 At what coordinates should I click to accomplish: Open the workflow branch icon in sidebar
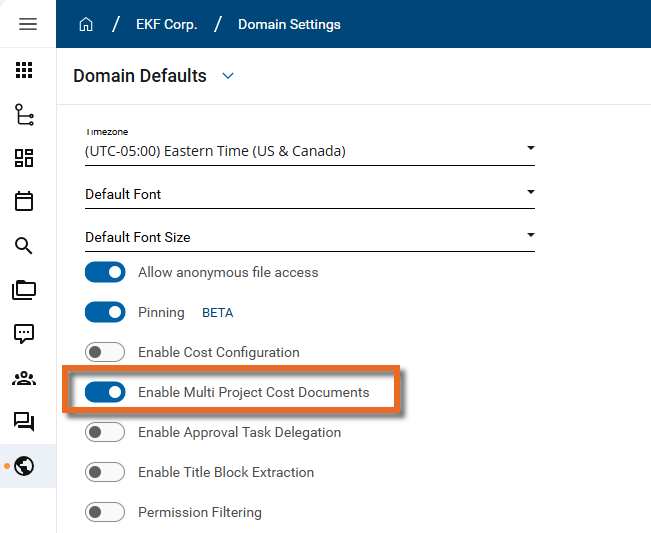24,115
